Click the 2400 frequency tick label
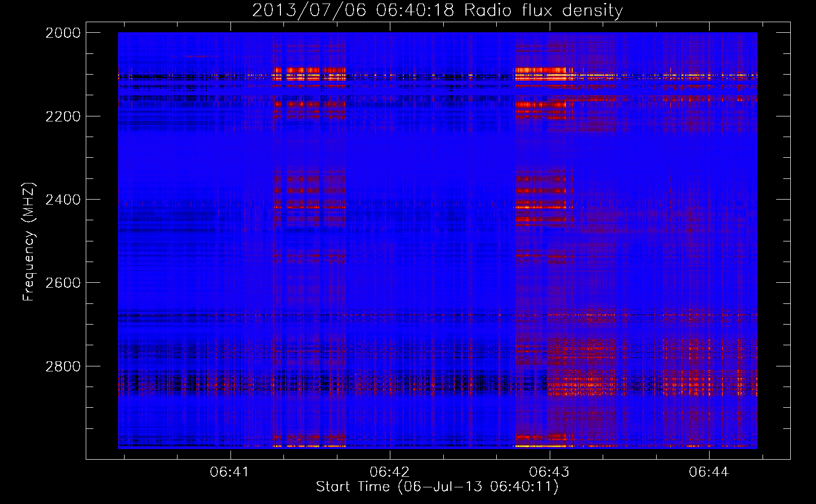 (63, 200)
